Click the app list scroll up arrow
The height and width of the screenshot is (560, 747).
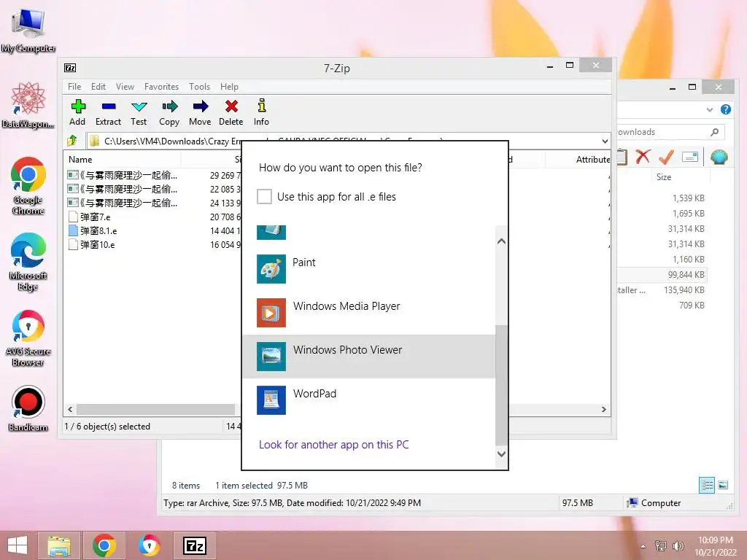pyautogui.click(x=501, y=241)
